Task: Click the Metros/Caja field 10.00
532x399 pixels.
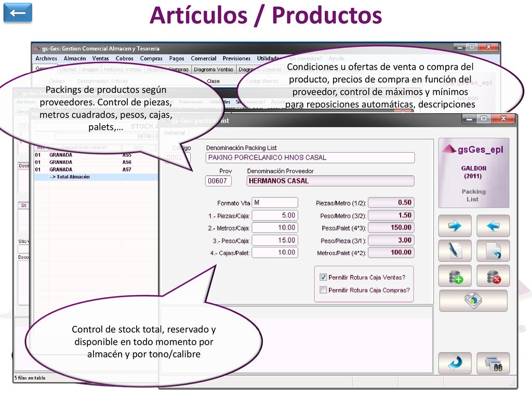Action: (x=275, y=228)
